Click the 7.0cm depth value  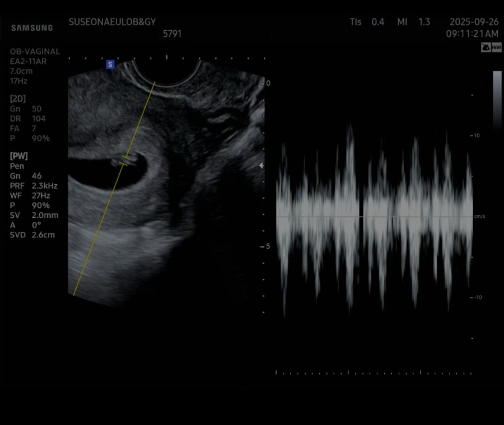pyautogui.click(x=21, y=71)
